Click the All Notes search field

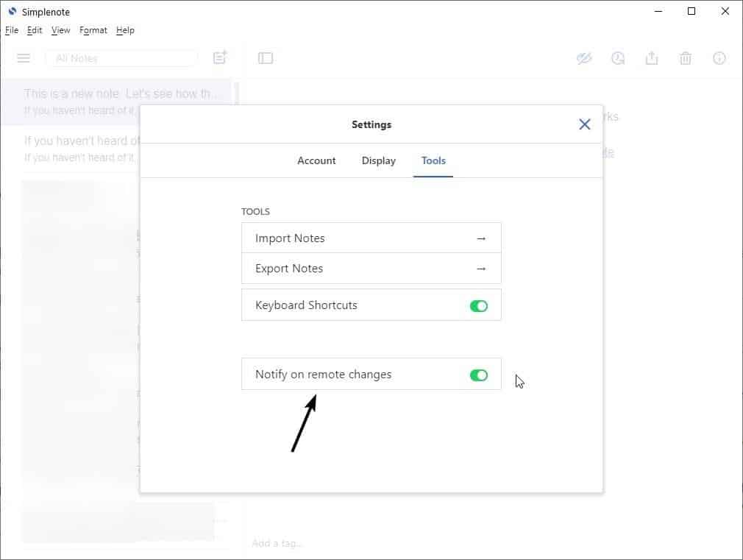click(121, 58)
